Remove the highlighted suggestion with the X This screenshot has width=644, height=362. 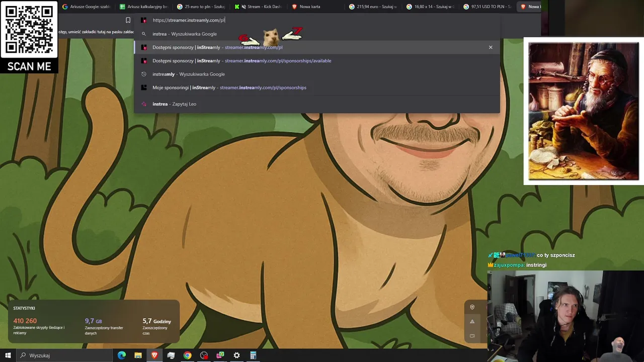pyautogui.click(x=491, y=47)
